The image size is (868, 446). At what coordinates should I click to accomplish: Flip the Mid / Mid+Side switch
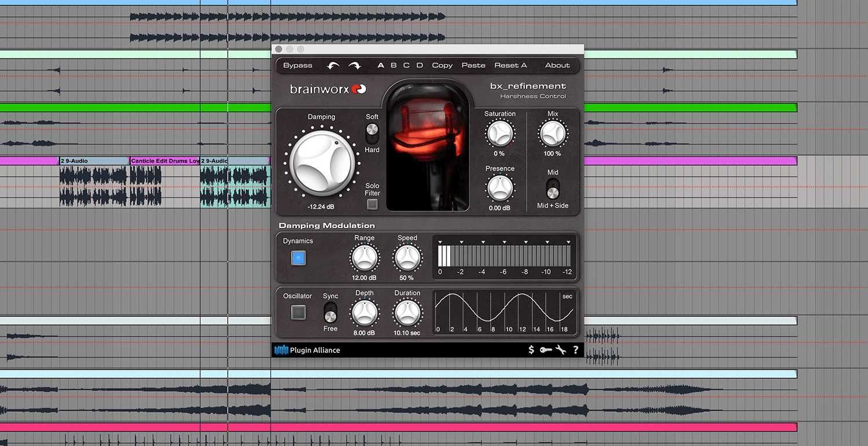(553, 189)
